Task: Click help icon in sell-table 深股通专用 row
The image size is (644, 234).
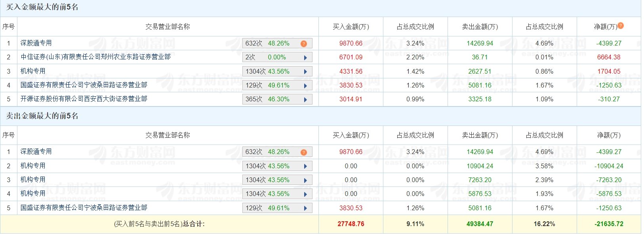Action: tap(304, 152)
